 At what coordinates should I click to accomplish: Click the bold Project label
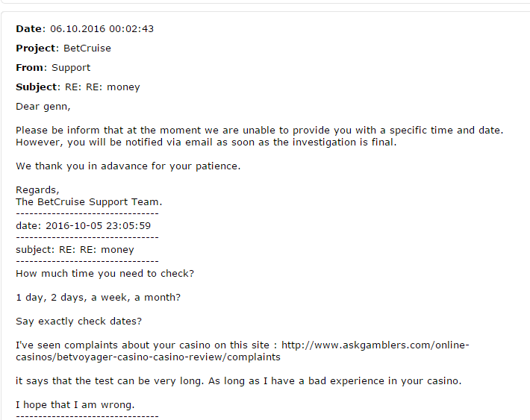(x=36, y=48)
